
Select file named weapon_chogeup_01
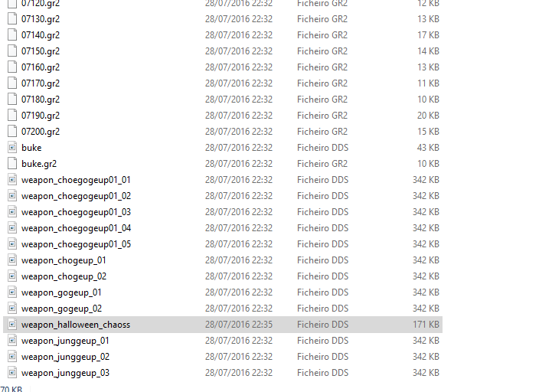coord(64,260)
